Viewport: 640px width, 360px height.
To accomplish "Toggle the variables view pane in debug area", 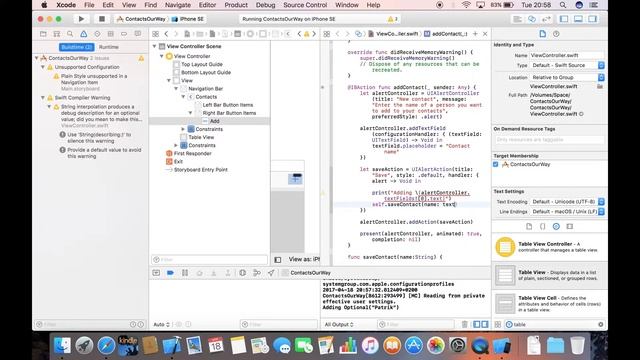I will coord(476,324).
